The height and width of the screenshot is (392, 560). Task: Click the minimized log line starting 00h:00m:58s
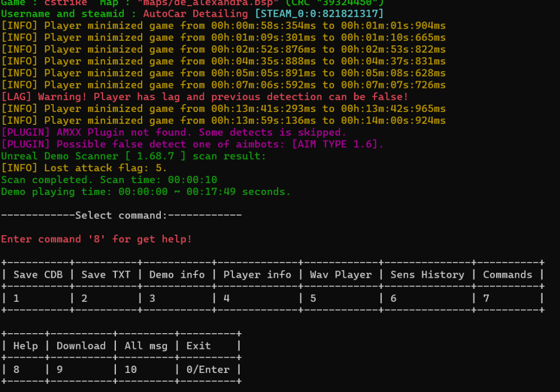point(223,26)
